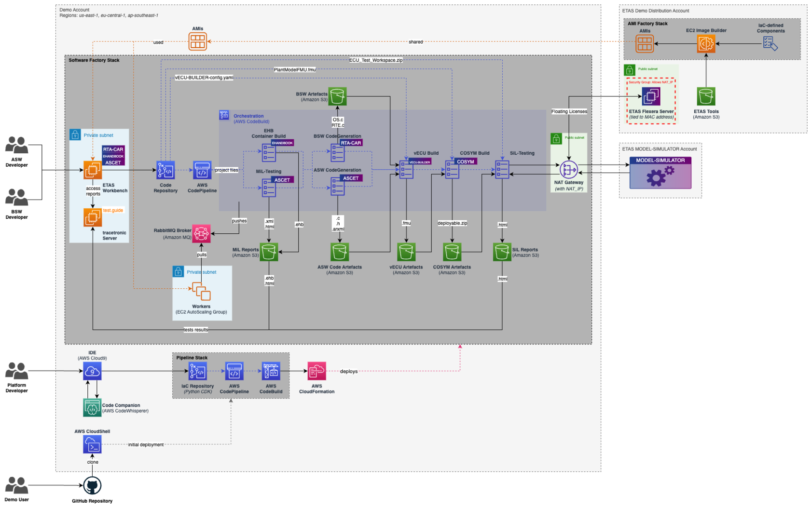
Task: Select the Pipeline Stack AWS CodePipeline icon
Action: (234, 371)
